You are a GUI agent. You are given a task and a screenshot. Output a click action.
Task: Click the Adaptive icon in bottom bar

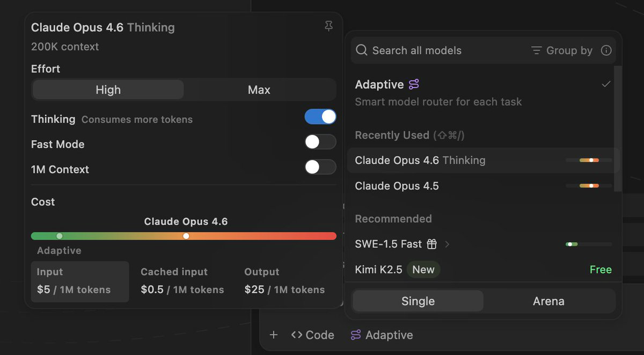tap(356, 335)
